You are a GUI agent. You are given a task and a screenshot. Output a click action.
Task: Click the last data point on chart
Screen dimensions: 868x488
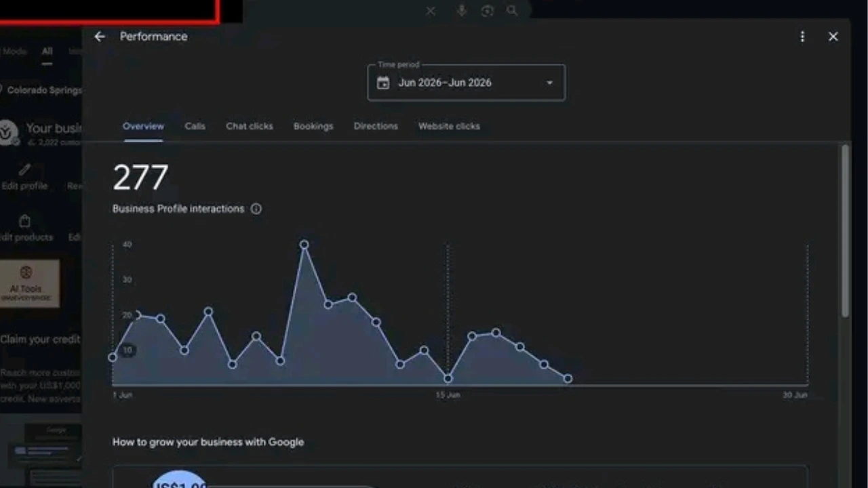568,378
